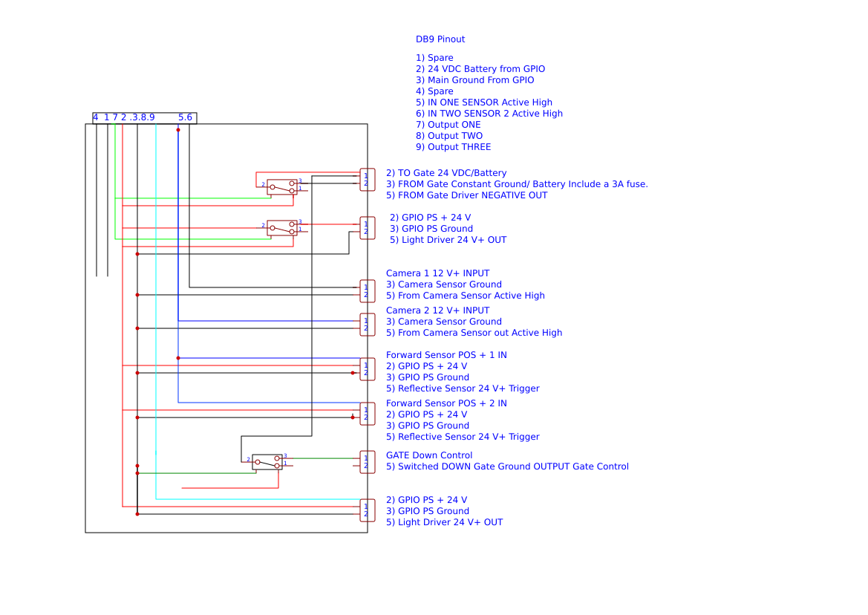Click the DB9 Pinout header text
Viewport: 868px width, 615px height.
(x=440, y=39)
